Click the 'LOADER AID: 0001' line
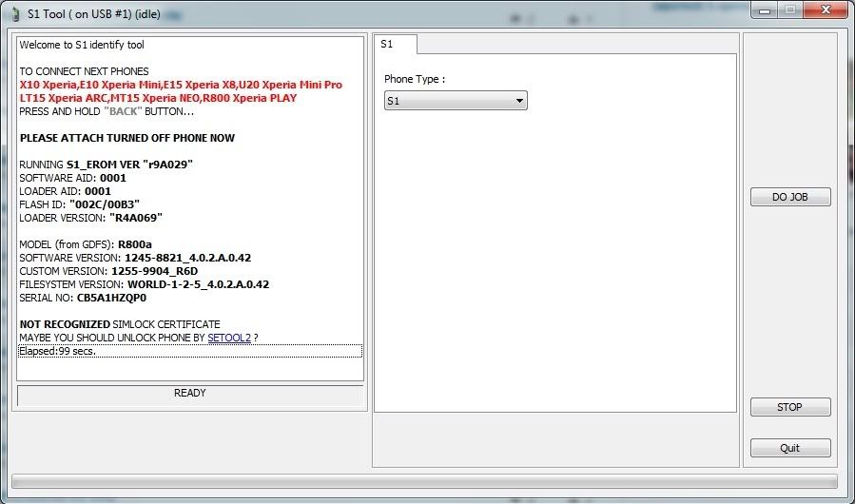The width and height of the screenshot is (855, 504). pyautogui.click(x=65, y=191)
